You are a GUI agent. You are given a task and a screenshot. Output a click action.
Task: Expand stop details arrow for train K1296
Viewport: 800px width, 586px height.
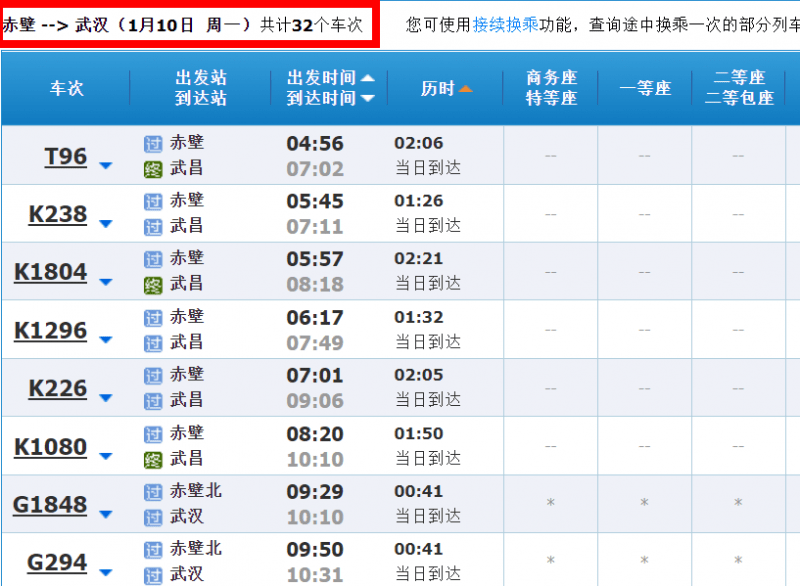[106, 340]
